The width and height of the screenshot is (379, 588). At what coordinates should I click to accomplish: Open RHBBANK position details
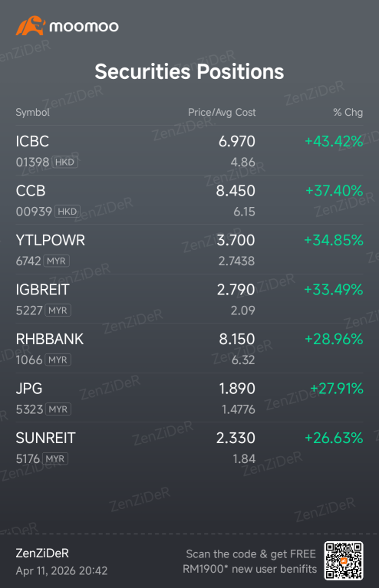click(189, 348)
